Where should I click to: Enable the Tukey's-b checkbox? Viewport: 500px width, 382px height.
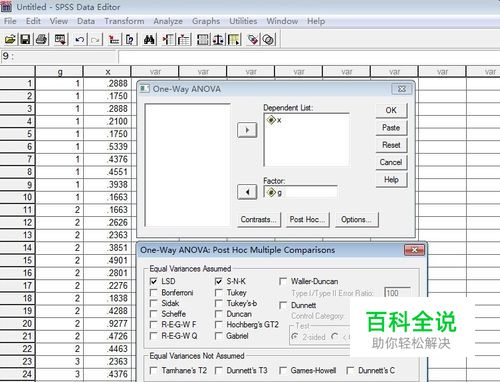(219, 303)
